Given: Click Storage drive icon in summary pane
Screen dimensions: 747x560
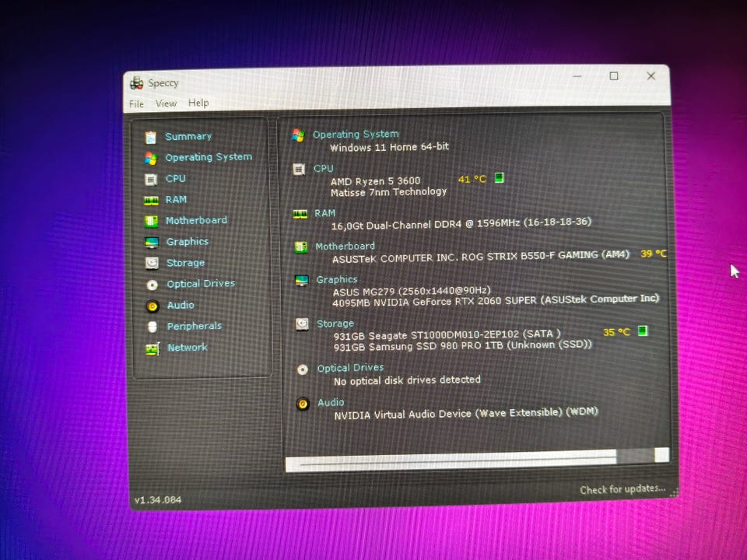Looking at the screenshot, I should tap(302, 324).
